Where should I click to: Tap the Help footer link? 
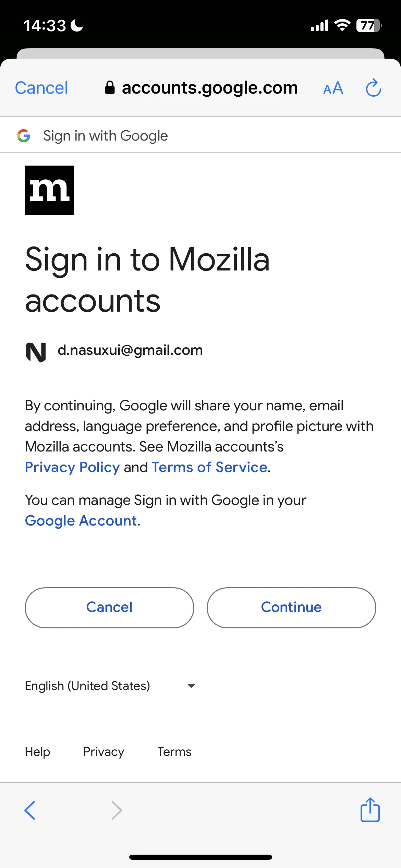[37, 752]
